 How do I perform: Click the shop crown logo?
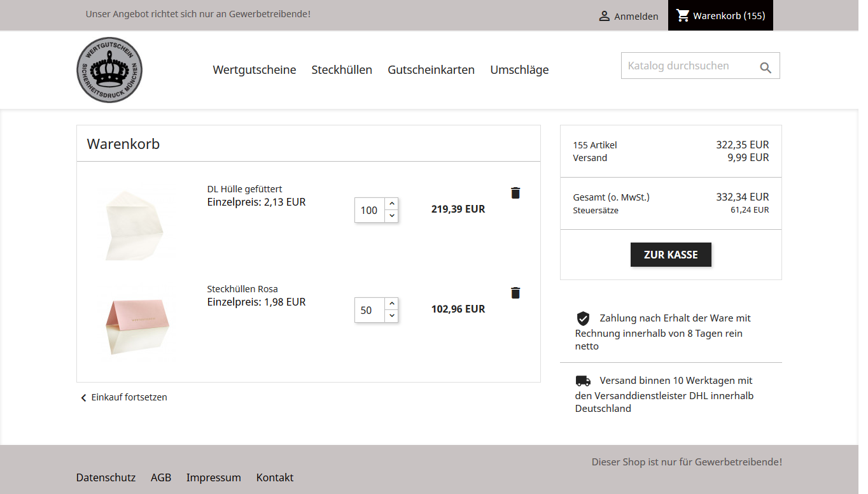pyautogui.click(x=109, y=70)
